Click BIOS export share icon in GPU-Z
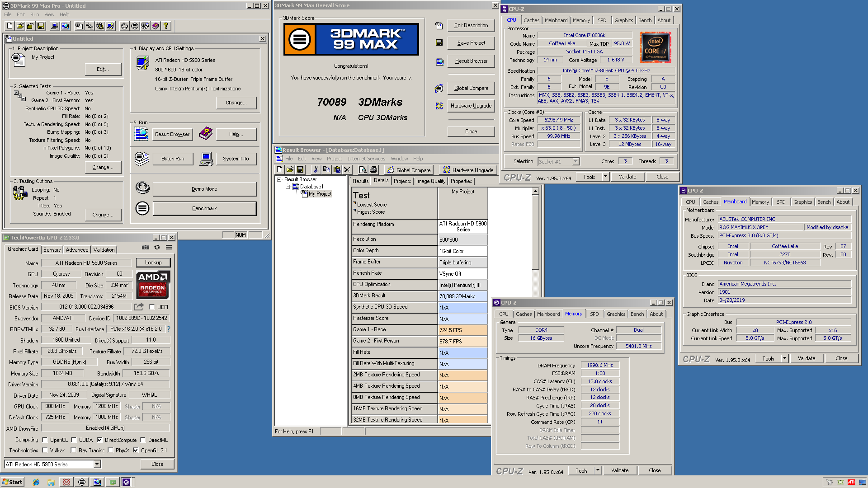The width and height of the screenshot is (868, 488). click(x=139, y=306)
